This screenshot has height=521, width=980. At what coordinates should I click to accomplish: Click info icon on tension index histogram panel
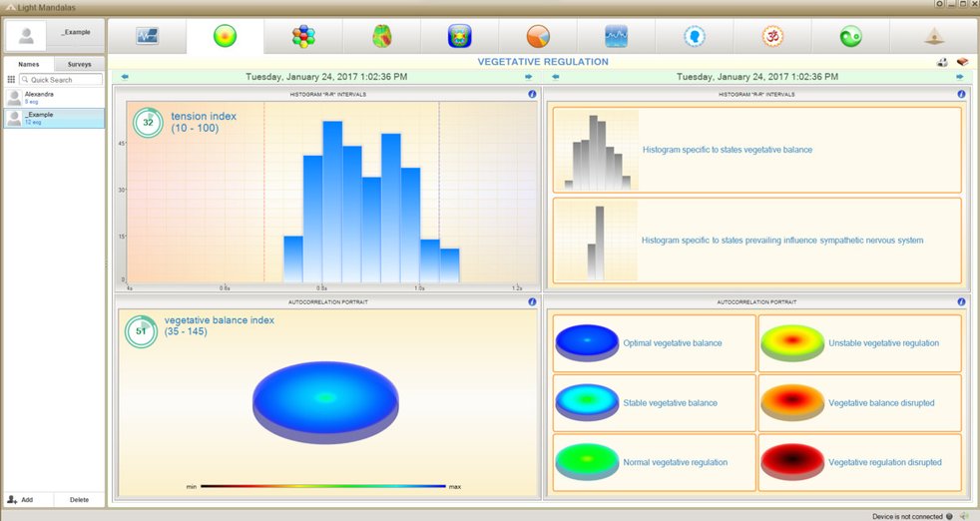click(532, 94)
